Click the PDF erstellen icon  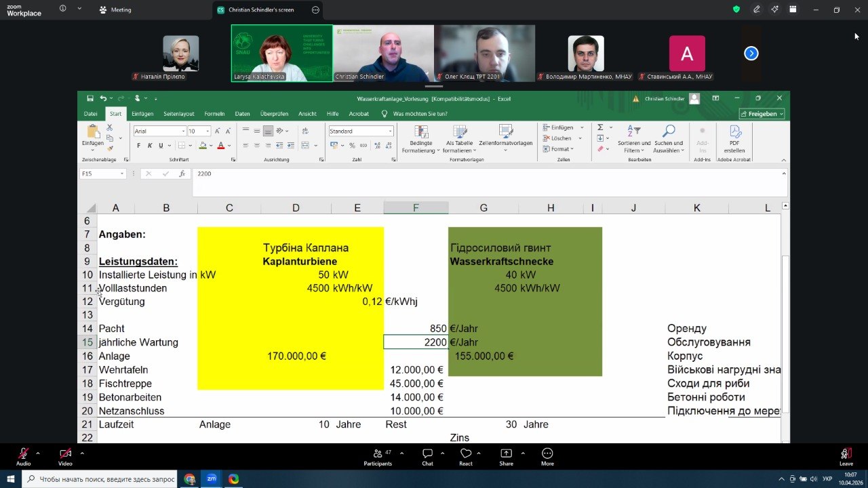point(734,132)
